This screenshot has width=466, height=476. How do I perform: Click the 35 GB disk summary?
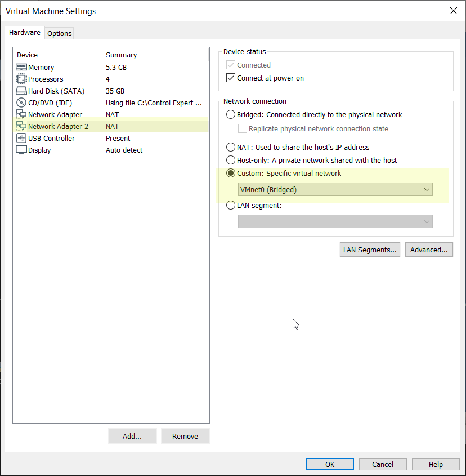(115, 91)
